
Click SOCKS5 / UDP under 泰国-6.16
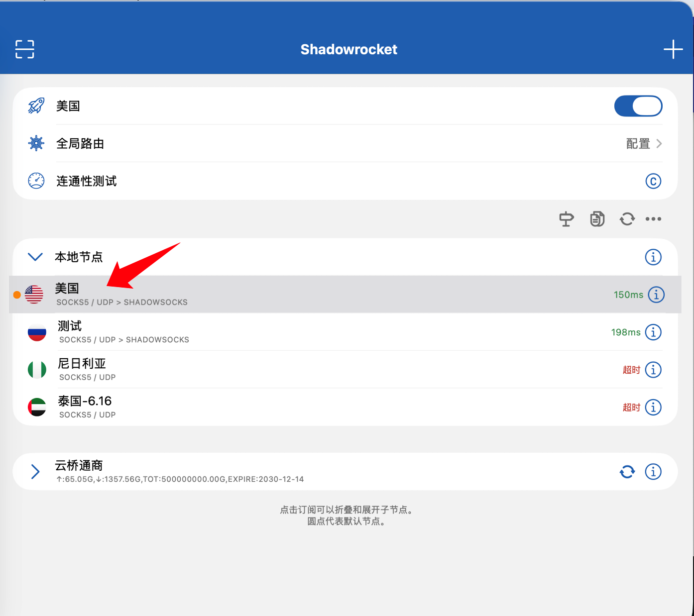click(87, 414)
